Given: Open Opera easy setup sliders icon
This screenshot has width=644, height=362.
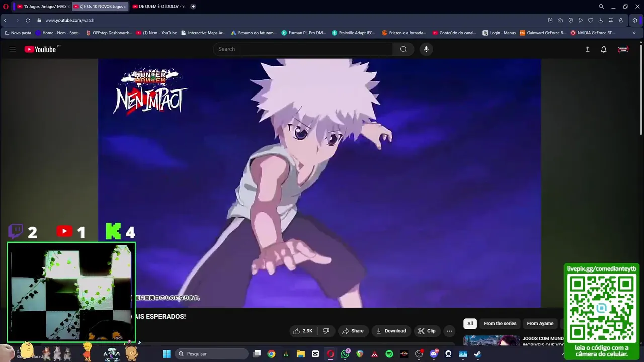Looking at the screenshot, I should (611, 20).
